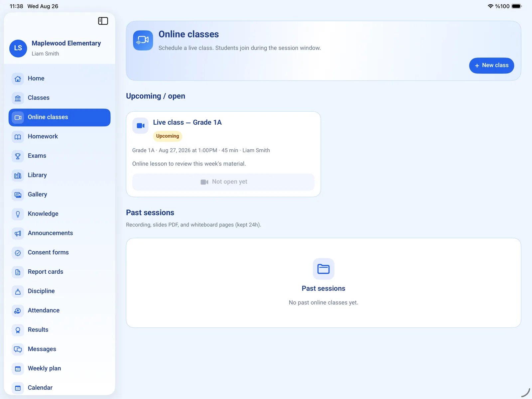Click the blue camera icon on class card
Image resolution: width=532 pixels, height=399 pixels.
pos(141,126)
